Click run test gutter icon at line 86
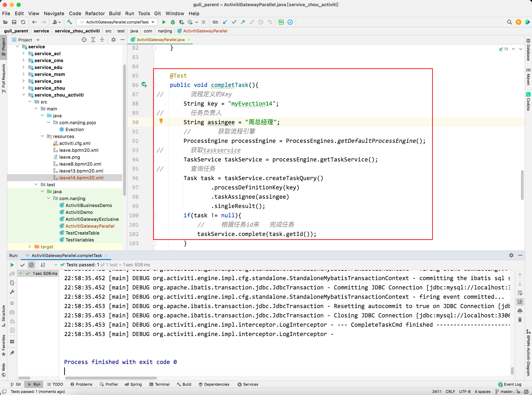532x395 pixels. click(144, 85)
